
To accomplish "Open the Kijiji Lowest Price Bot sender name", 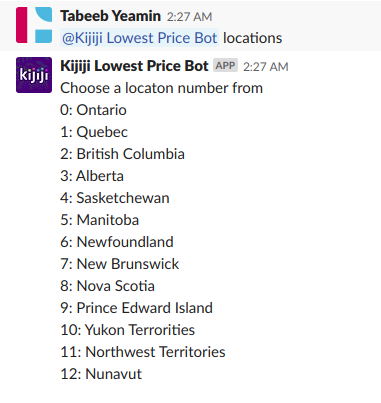I will tap(134, 66).
